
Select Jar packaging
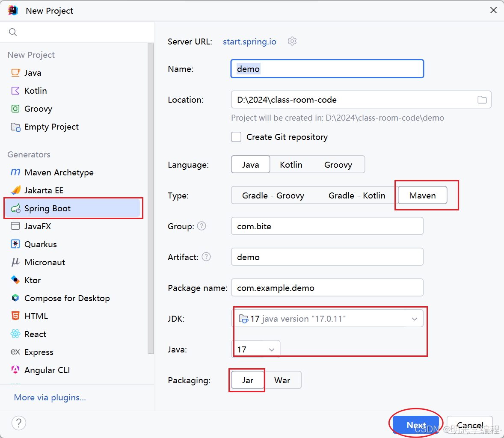point(247,380)
